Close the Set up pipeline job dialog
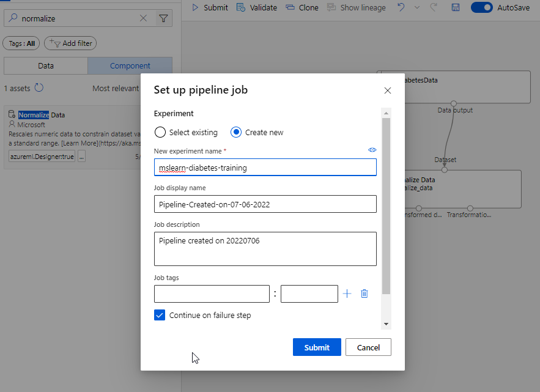Viewport: 540px width, 392px height. click(387, 91)
